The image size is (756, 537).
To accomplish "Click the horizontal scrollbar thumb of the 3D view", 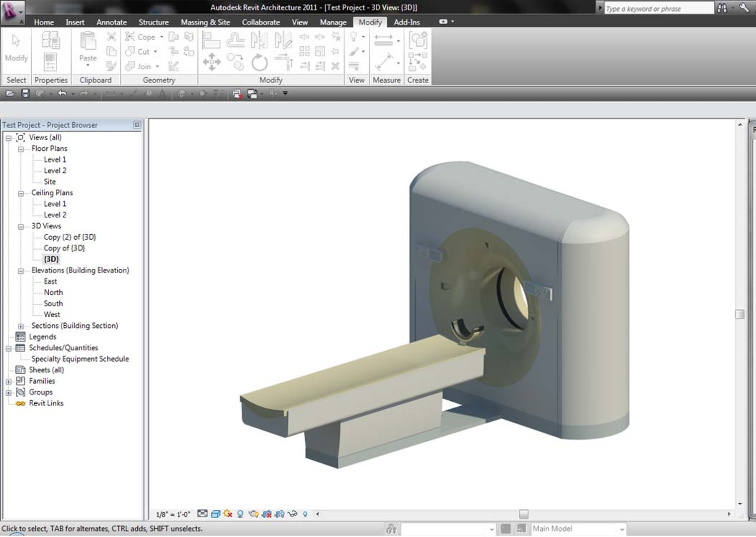I will pos(523,514).
